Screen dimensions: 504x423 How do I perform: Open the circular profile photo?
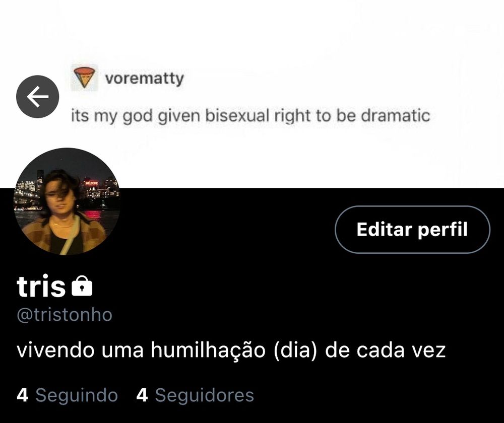(67, 201)
